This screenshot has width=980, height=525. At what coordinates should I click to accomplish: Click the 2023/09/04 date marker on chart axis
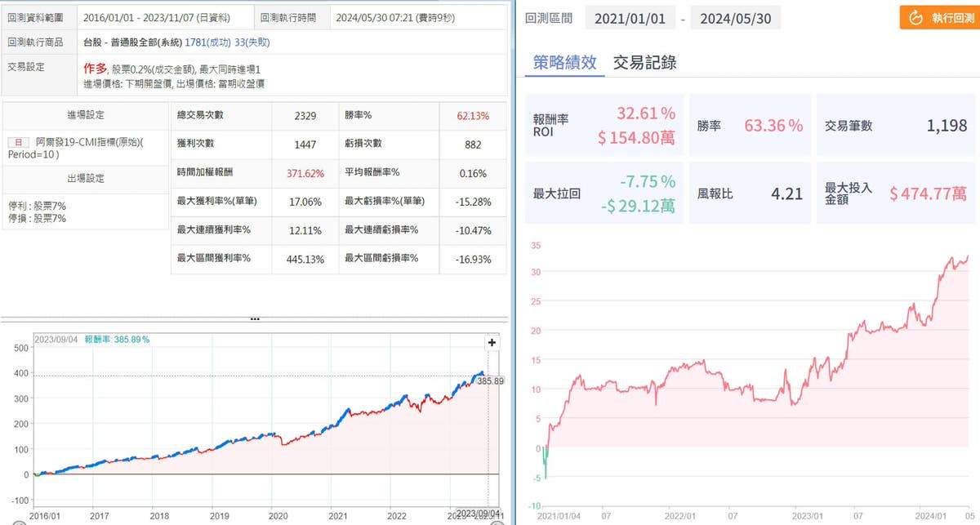(x=477, y=514)
